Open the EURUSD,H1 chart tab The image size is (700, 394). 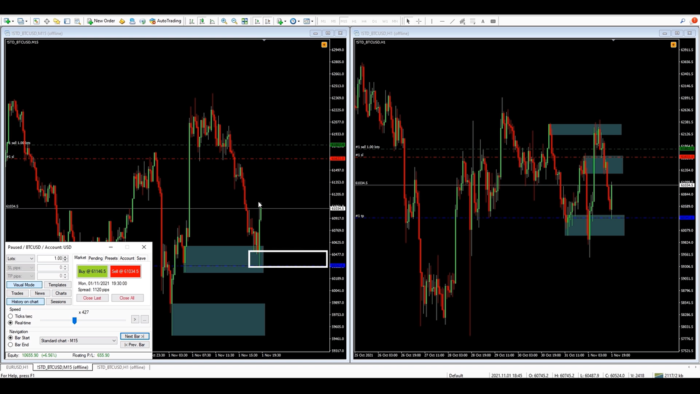click(17, 367)
